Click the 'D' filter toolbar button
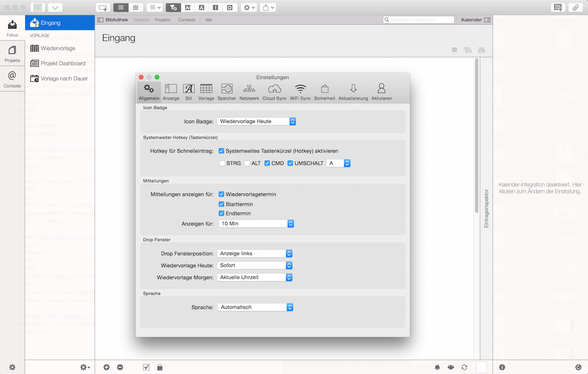Viewport: 588px width, 374px height. 230,8
